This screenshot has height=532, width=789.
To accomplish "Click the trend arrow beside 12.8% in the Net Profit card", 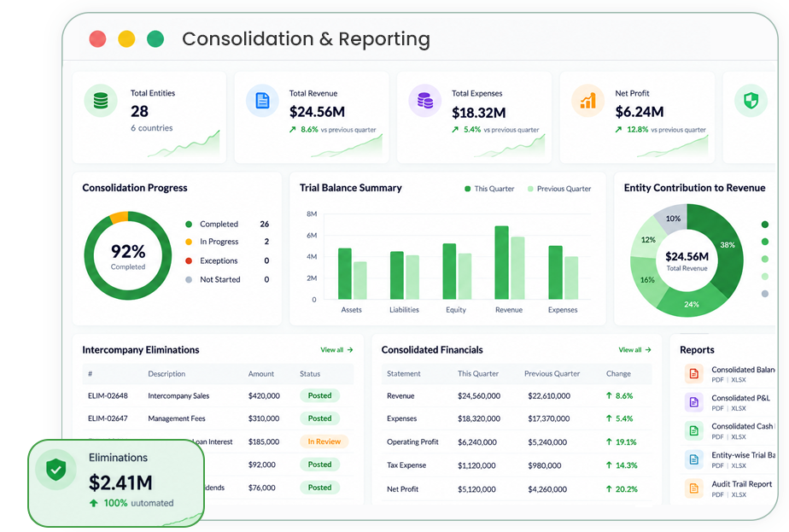I will [618, 129].
